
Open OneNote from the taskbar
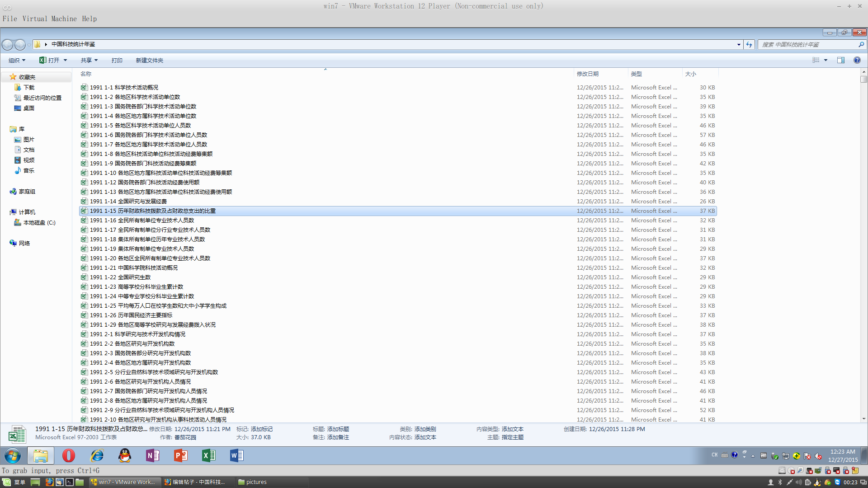pos(153,455)
